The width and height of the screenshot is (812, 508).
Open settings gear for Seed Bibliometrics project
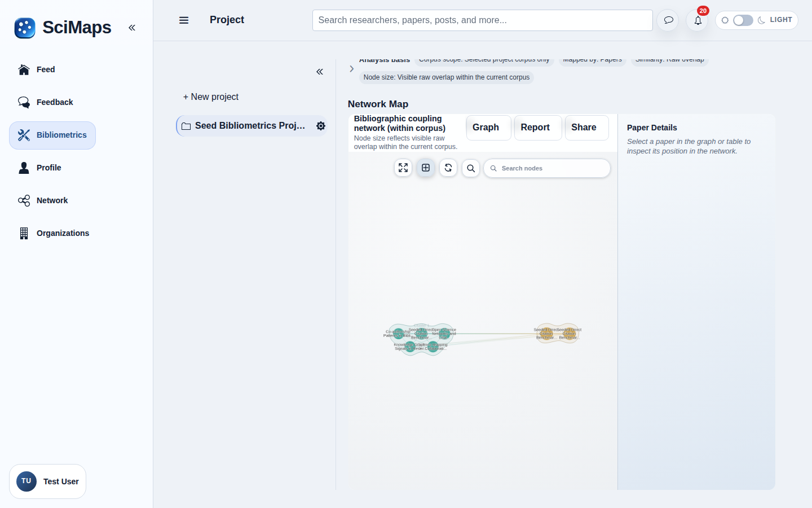pos(321,126)
